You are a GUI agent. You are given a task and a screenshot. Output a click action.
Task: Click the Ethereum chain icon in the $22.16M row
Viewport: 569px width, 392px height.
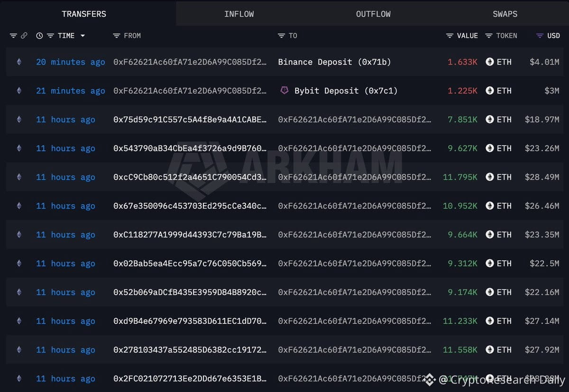pyautogui.click(x=19, y=292)
